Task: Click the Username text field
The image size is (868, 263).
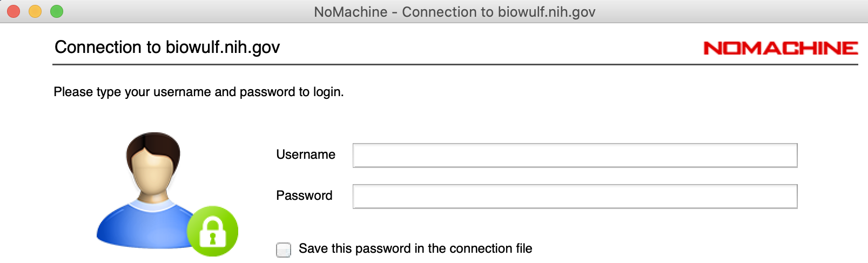Action: [575, 156]
